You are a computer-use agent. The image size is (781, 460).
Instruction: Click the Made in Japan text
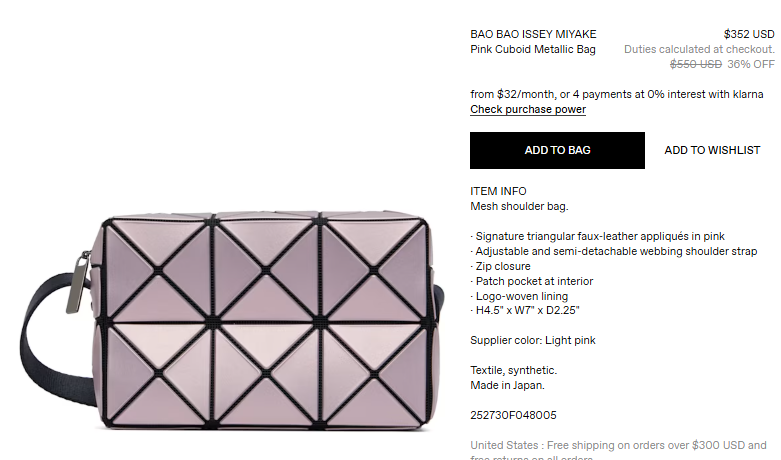pyautogui.click(x=507, y=385)
